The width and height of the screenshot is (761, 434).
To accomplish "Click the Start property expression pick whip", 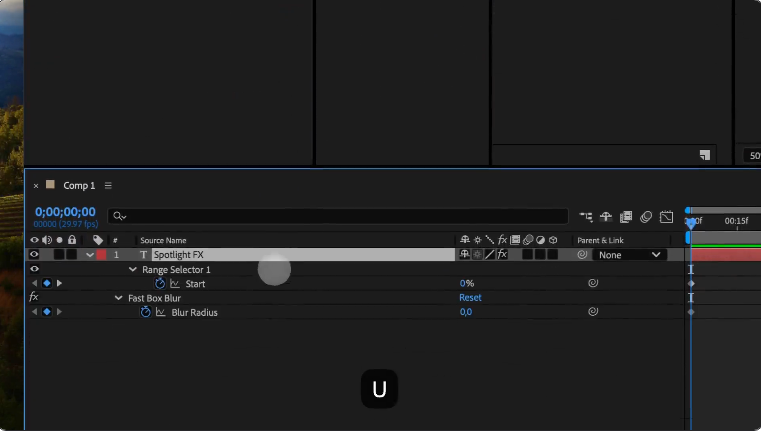I will 593,284.
